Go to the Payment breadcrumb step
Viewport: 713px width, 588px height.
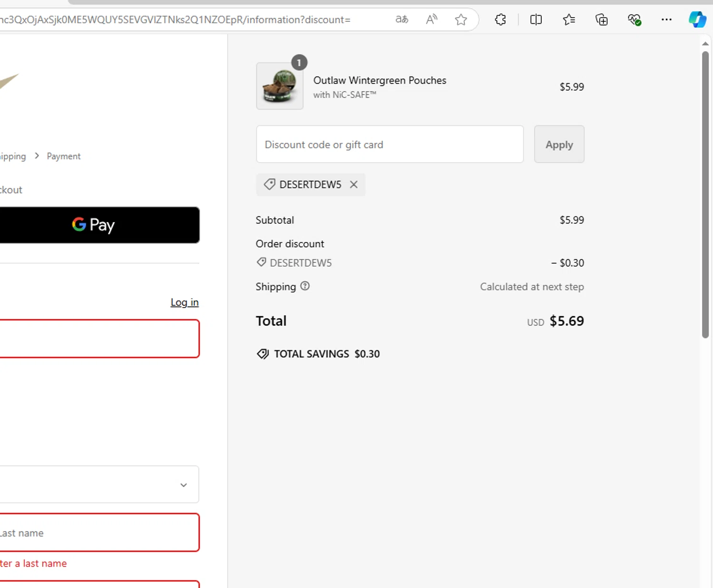click(x=64, y=156)
